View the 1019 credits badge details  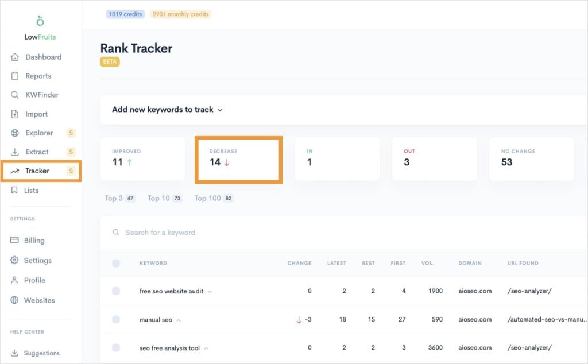[x=125, y=14]
